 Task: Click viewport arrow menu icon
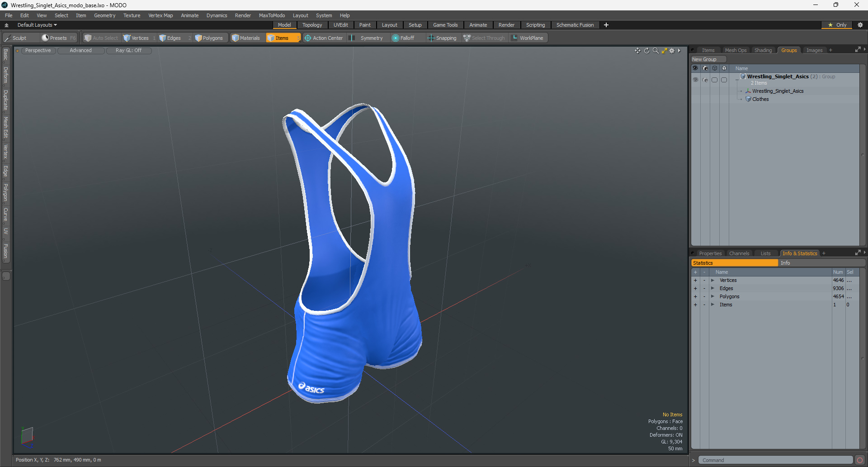coord(679,51)
